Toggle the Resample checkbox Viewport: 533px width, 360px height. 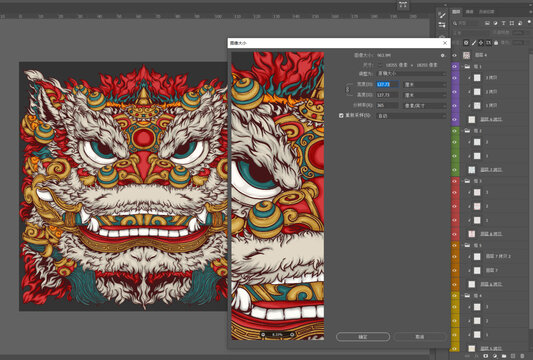[341, 116]
